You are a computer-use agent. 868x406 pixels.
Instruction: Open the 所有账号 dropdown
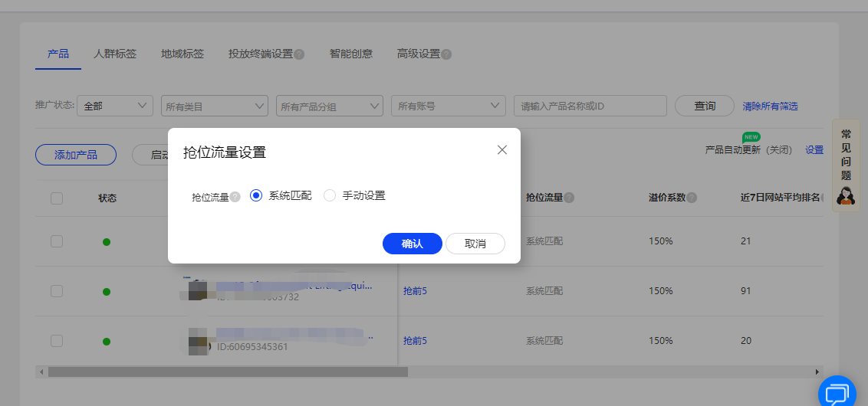pyautogui.click(x=449, y=106)
